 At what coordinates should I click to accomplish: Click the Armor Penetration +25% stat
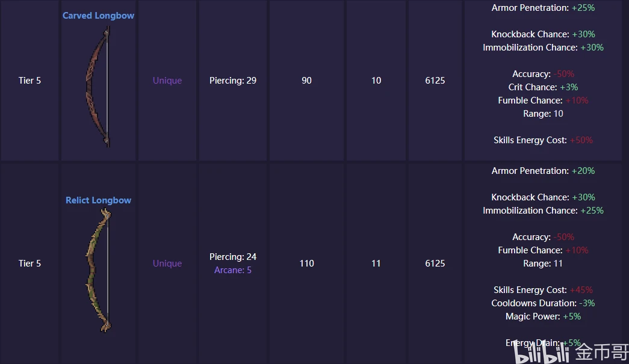pos(543,8)
